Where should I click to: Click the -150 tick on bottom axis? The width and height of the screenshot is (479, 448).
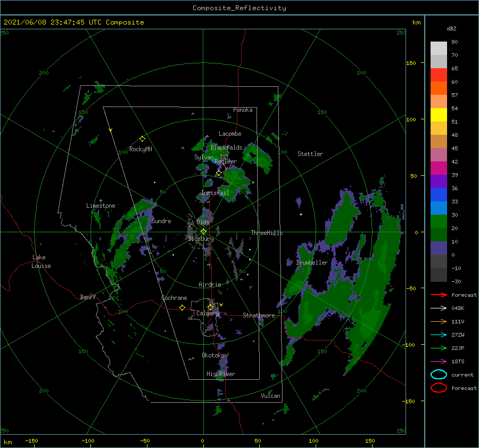(x=31, y=441)
